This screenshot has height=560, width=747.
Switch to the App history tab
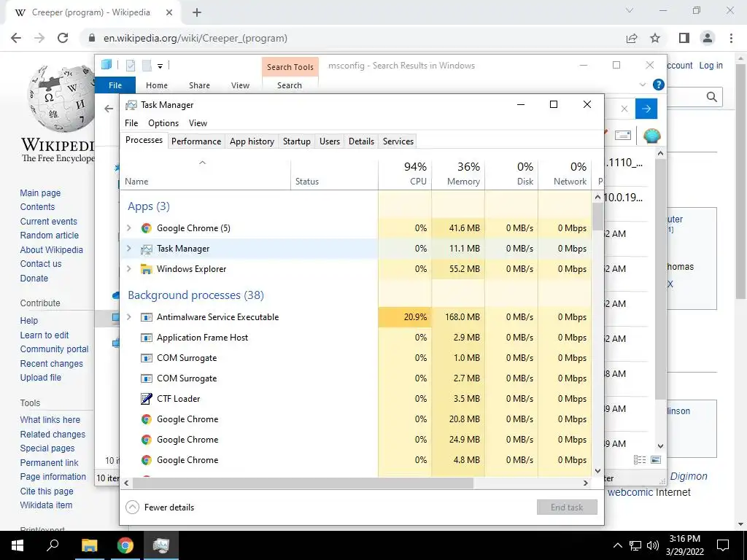[x=252, y=141]
